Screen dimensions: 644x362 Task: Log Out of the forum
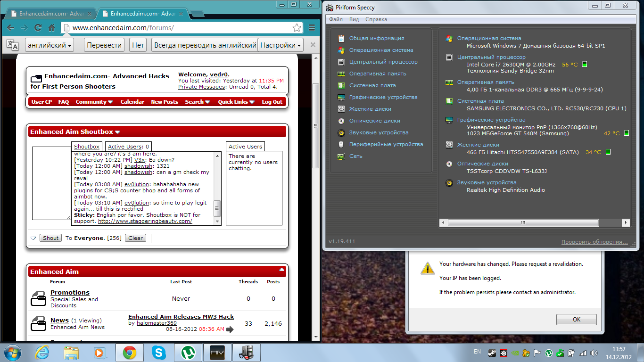click(x=272, y=102)
